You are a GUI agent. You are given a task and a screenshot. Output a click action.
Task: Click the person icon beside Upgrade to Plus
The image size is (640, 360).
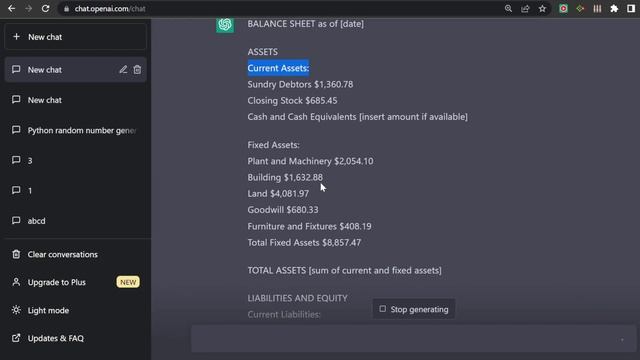pyautogui.click(x=16, y=282)
